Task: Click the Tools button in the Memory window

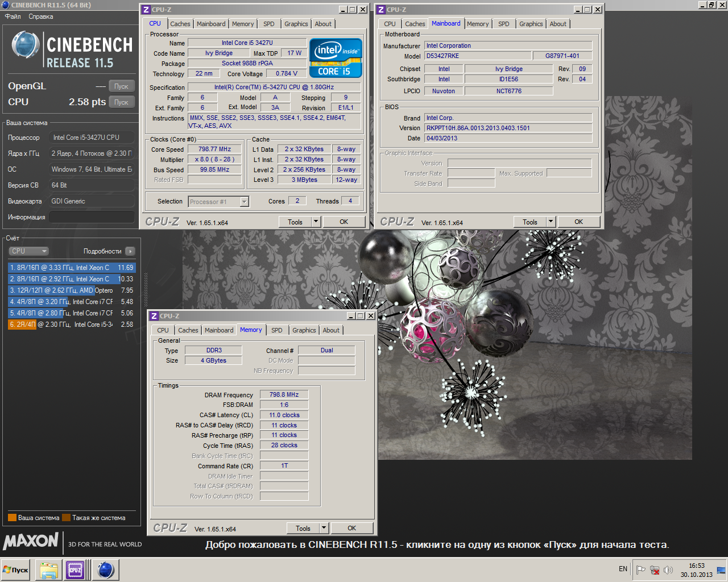Action: [303, 529]
